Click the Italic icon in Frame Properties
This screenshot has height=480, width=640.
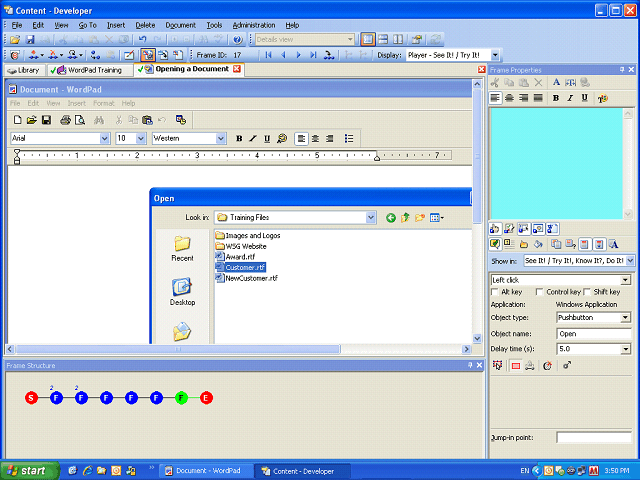[x=570, y=98]
